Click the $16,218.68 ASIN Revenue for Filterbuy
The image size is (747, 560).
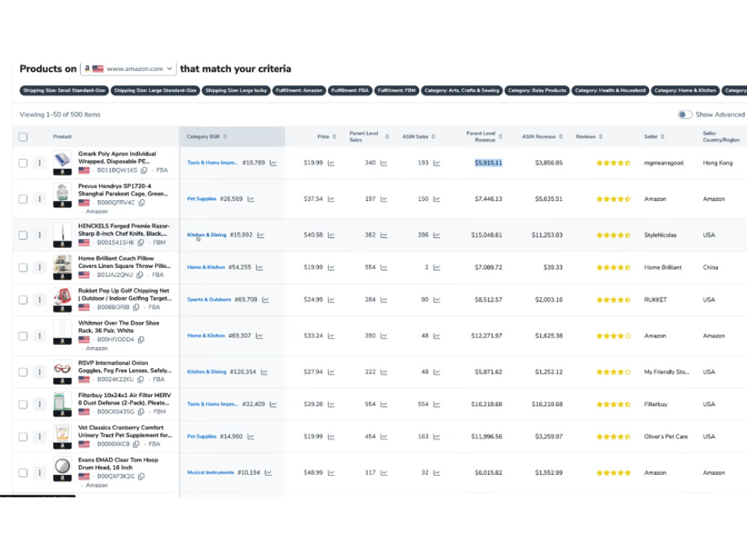coord(547,404)
